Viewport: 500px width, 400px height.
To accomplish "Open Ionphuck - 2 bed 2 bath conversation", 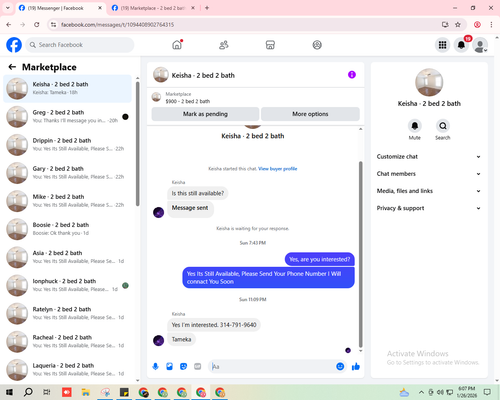I will tap(67, 285).
